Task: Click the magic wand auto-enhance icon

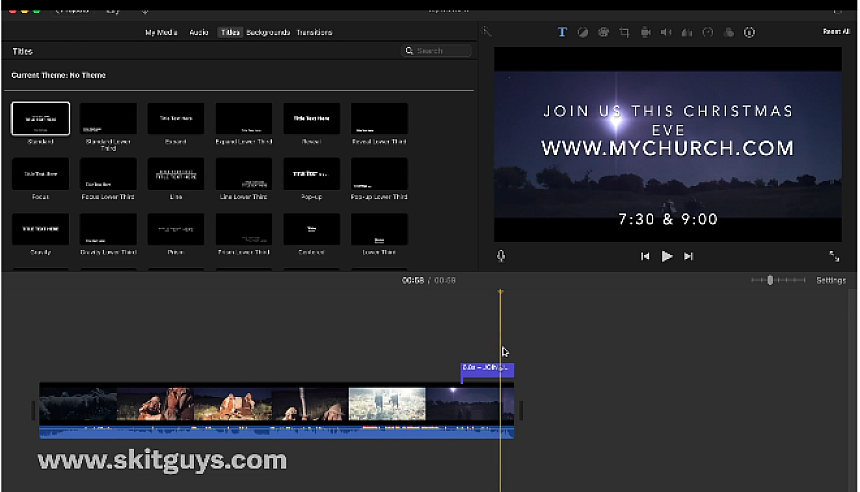Action: pos(487,32)
